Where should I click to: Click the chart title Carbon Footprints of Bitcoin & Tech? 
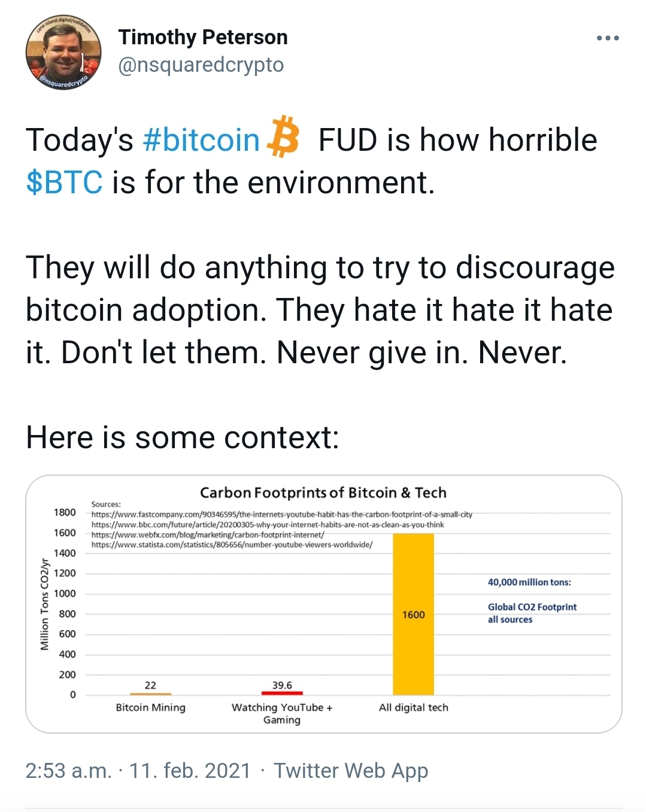click(x=323, y=492)
